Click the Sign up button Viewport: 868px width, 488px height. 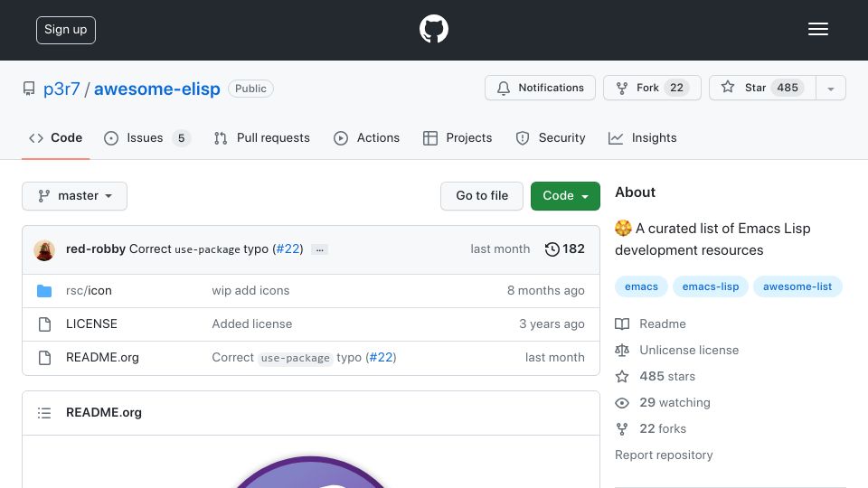pos(66,30)
